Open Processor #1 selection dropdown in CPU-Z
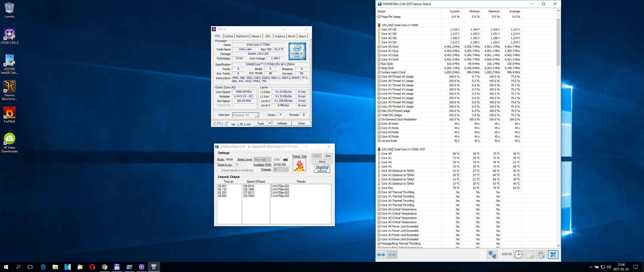 tap(245, 115)
